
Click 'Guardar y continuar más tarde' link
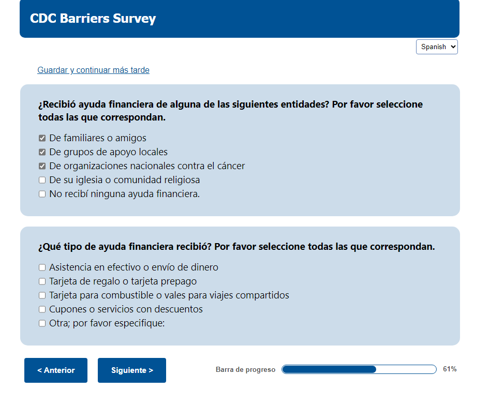[x=93, y=70]
